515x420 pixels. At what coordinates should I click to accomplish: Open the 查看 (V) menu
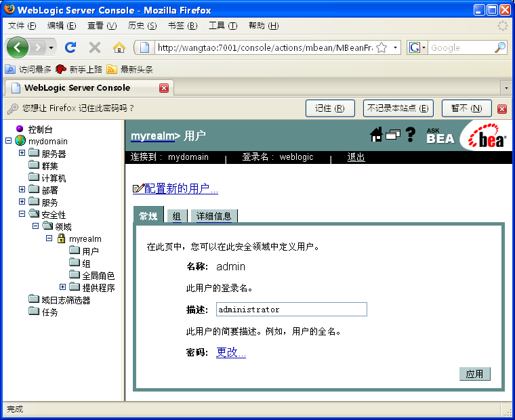(x=102, y=26)
